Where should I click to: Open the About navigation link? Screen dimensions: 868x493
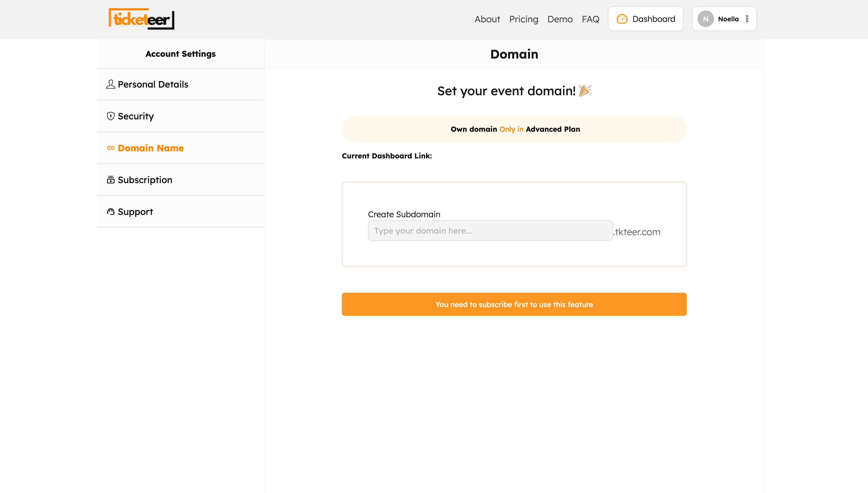tap(487, 18)
